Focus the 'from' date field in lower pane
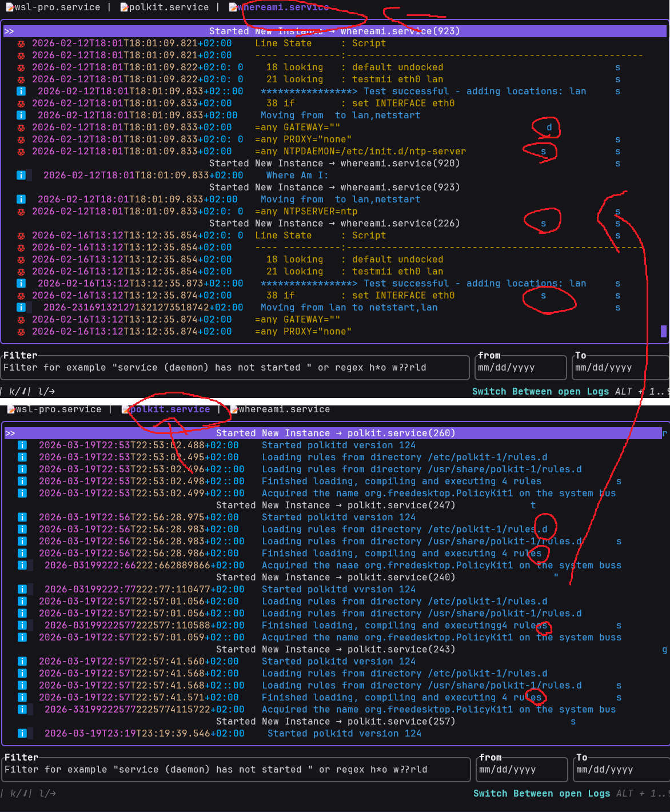Viewport: 670px width, 812px height. [523, 770]
